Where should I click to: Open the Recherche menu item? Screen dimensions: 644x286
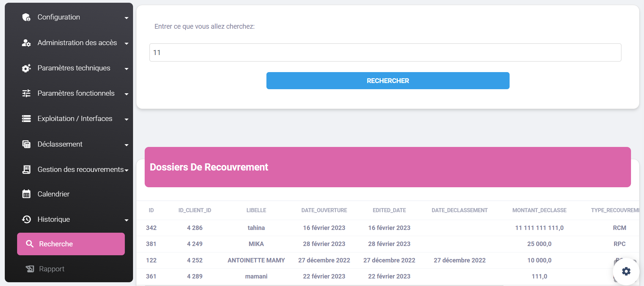point(71,244)
